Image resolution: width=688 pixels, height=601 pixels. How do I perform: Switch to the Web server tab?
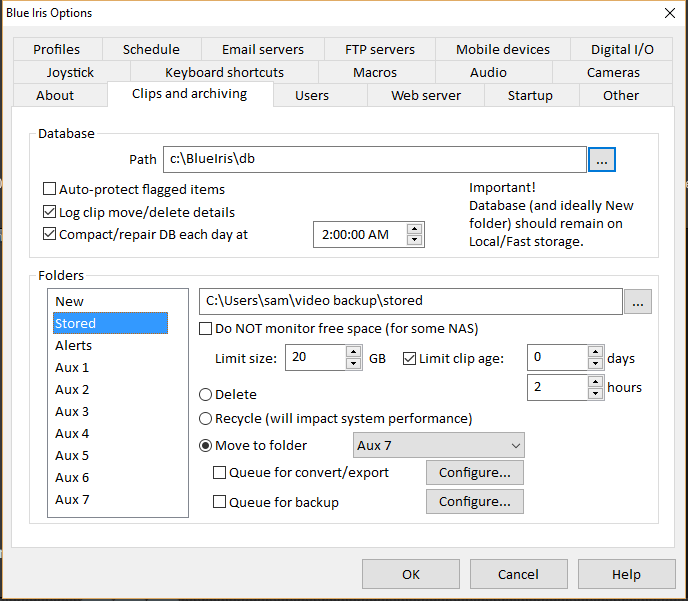[426, 95]
